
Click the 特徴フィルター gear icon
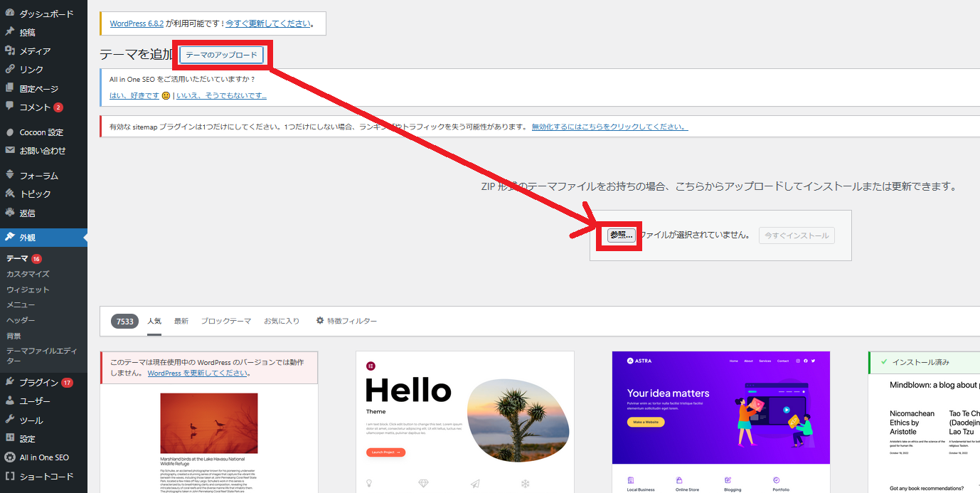tap(320, 321)
